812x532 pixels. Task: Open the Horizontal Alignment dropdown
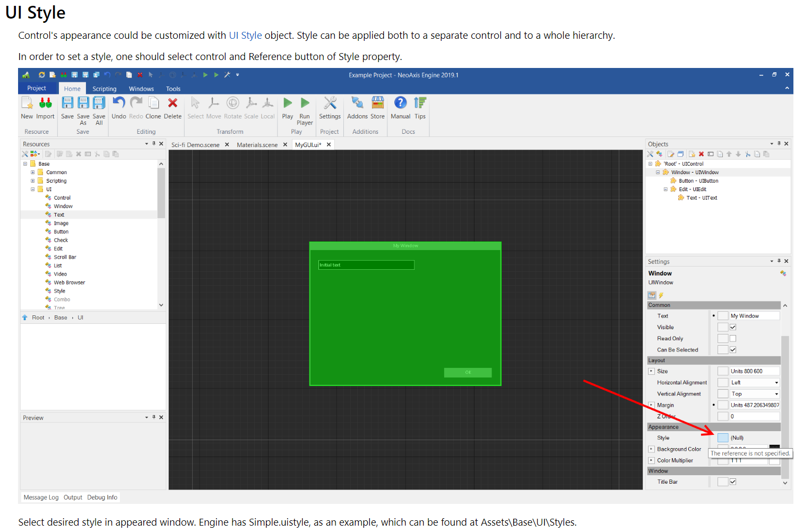tap(776, 383)
